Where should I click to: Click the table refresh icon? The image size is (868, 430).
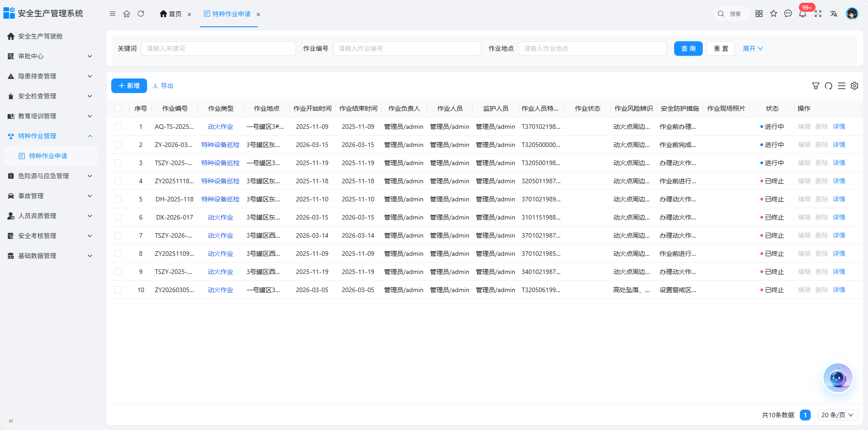pos(829,86)
